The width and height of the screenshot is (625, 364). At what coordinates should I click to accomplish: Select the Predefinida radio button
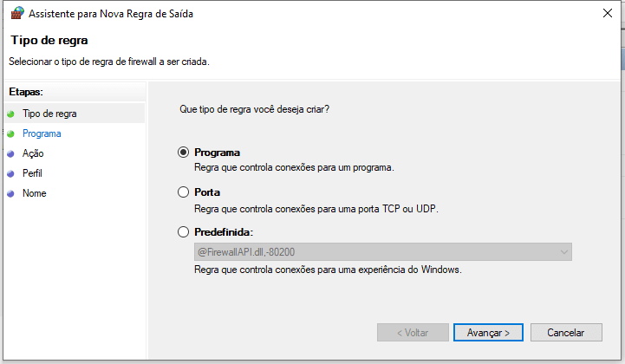[184, 232]
